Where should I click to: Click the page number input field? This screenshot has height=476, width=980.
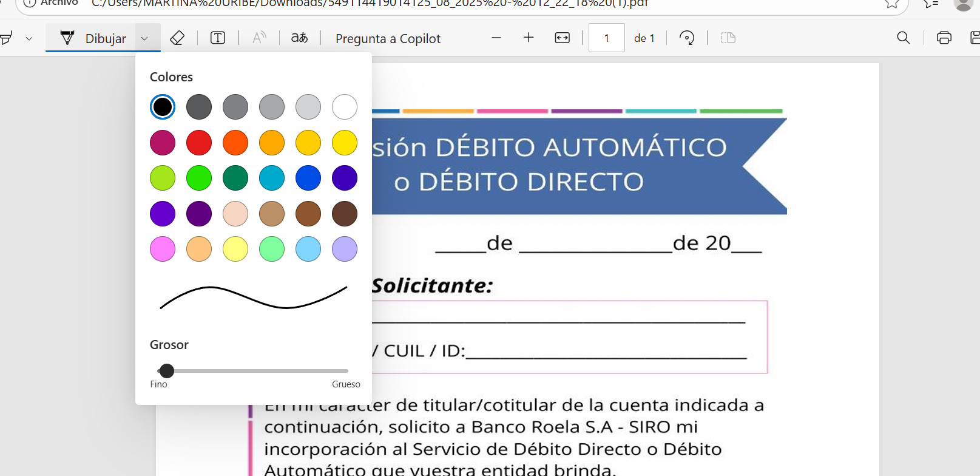606,38
